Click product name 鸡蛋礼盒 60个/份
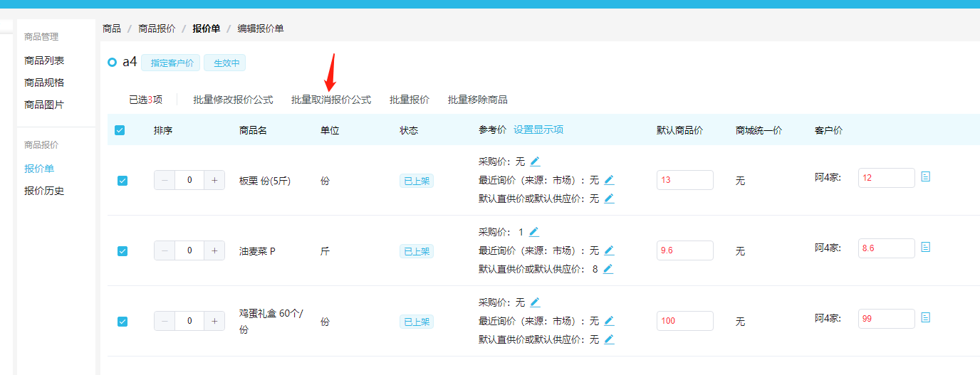The image size is (980, 375). (271, 322)
